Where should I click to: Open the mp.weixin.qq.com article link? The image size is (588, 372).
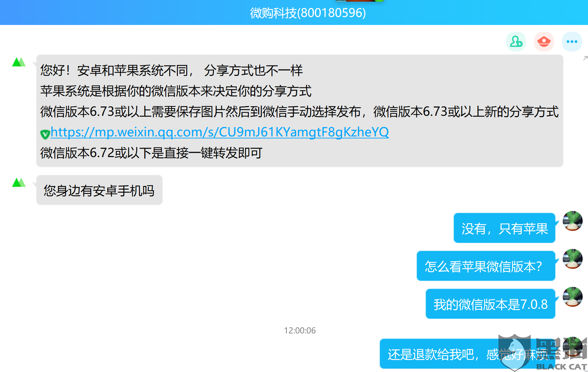point(220,132)
